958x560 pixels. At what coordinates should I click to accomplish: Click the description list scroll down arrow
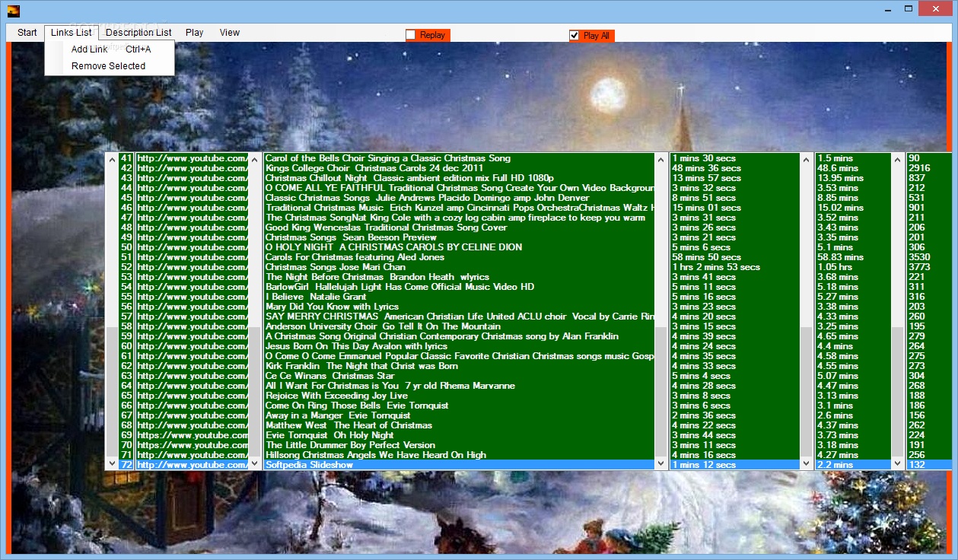(x=660, y=463)
